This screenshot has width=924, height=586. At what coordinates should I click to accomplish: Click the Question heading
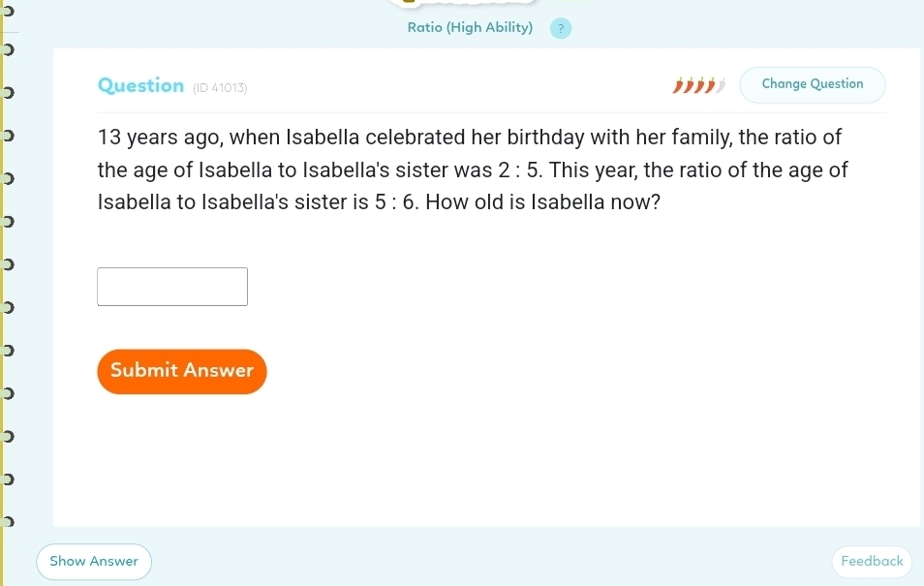coord(141,85)
